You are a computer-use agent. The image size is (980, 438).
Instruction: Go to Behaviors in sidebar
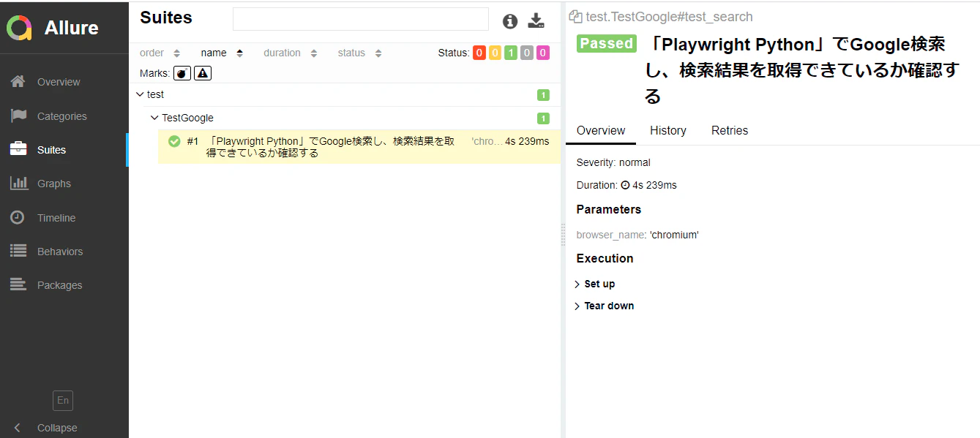pos(60,252)
